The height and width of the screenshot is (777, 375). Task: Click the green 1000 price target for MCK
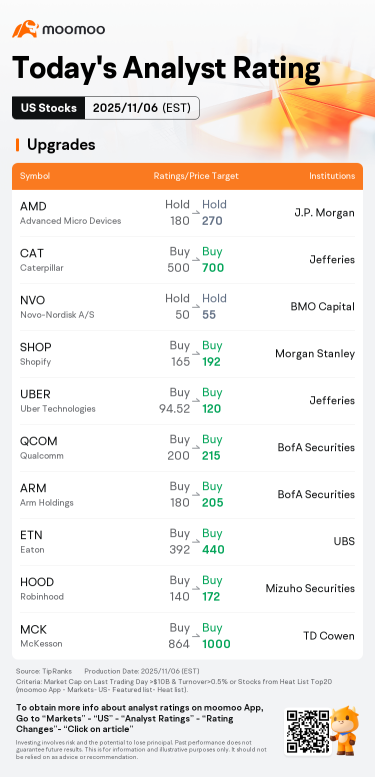click(216, 644)
